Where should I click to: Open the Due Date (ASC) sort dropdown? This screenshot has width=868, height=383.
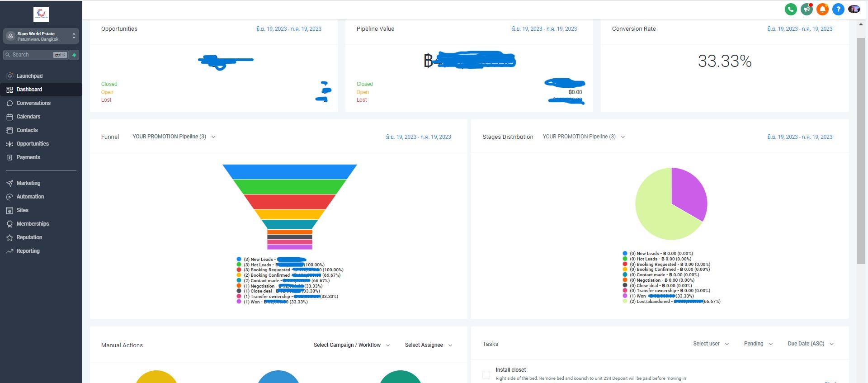(810, 344)
